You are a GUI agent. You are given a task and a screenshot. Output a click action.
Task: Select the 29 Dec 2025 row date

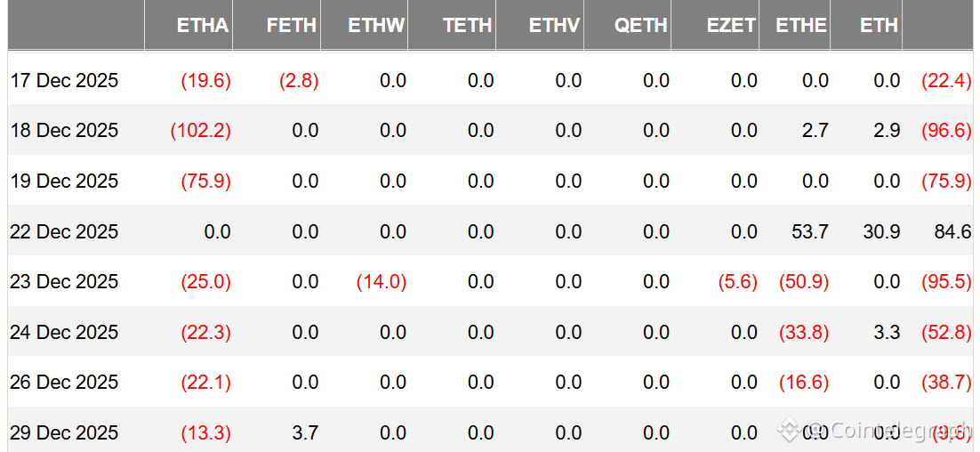(64, 433)
